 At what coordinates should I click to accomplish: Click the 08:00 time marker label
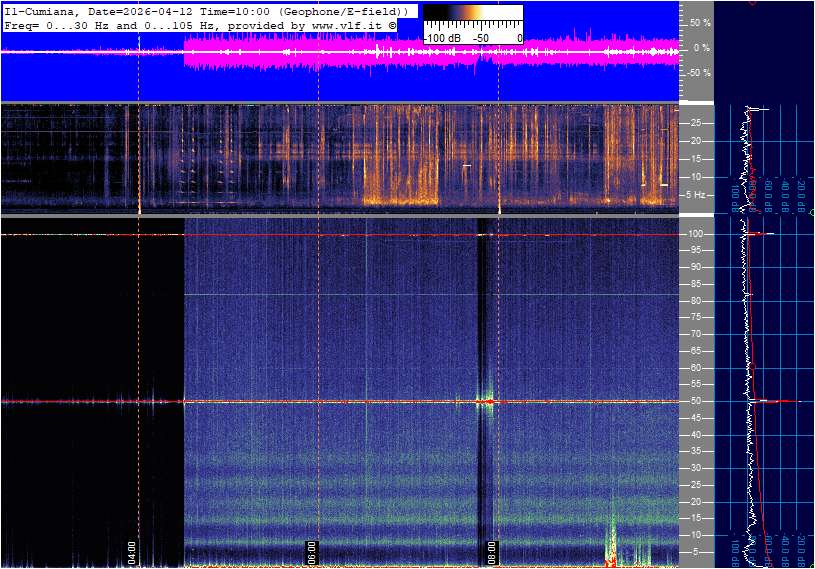point(492,552)
